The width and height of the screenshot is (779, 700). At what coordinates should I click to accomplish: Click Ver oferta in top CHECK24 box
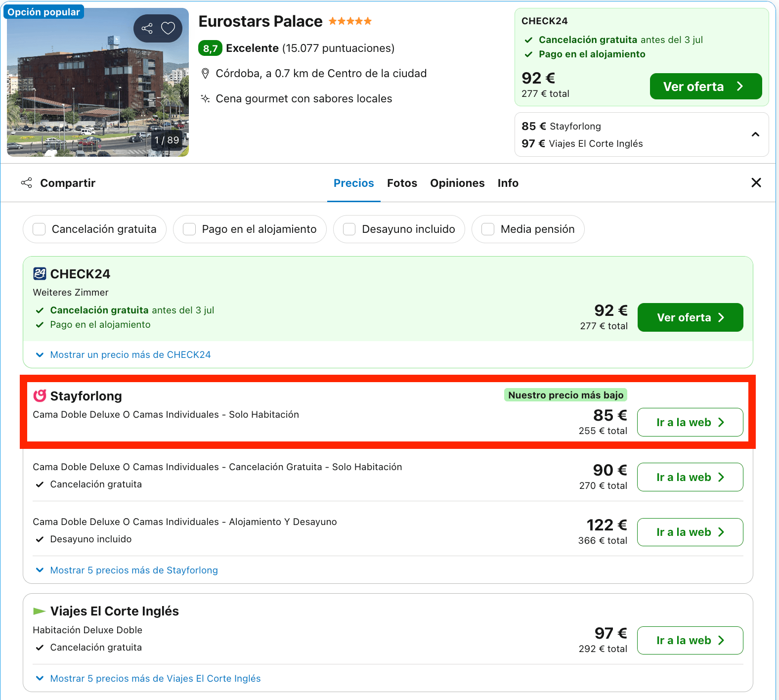[706, 87]
